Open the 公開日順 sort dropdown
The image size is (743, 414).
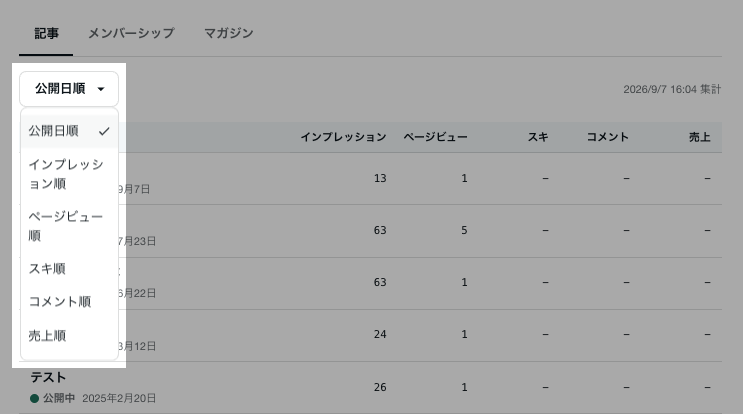[x=69, y=89]
